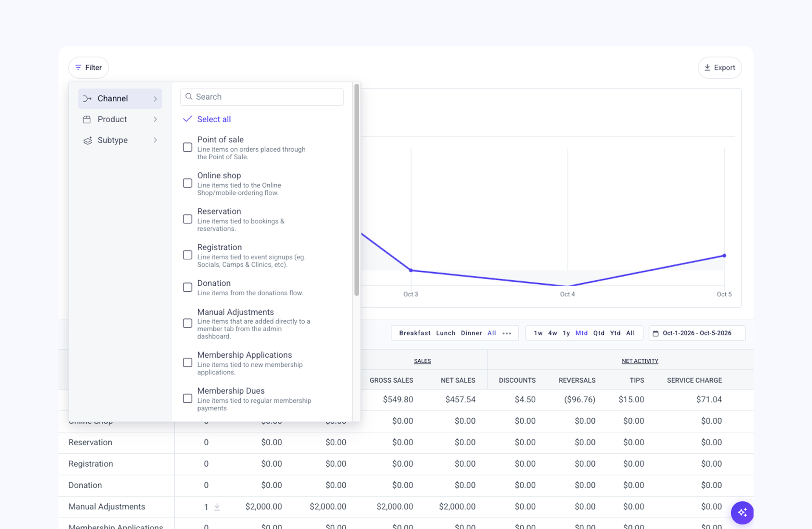Expand the Product chevron
This screenshot has width=812, height=529.
[x=155, y=119]
